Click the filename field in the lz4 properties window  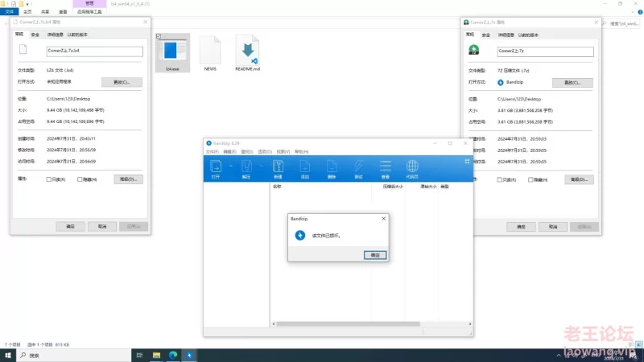click(x=94, y=51)
